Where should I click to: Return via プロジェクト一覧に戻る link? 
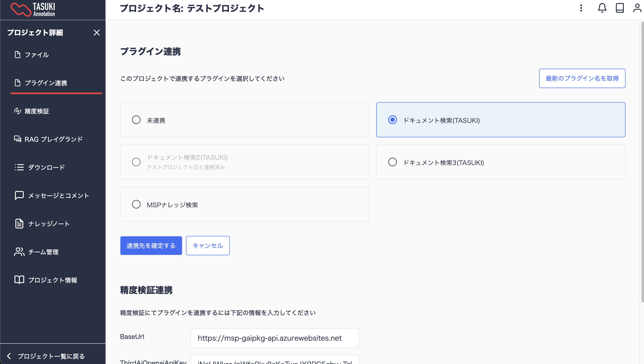point(51,356)
